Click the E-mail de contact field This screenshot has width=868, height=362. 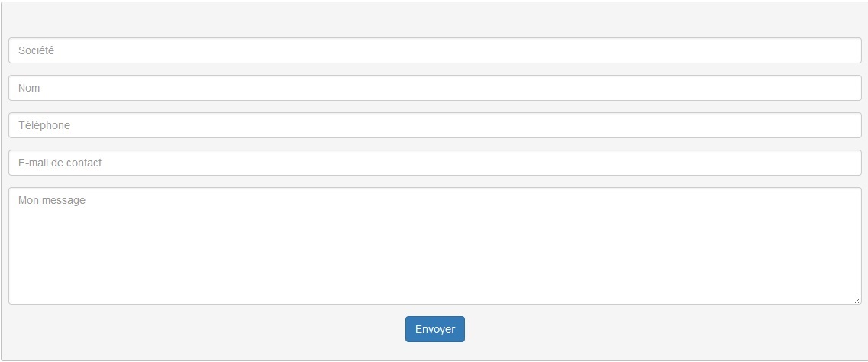[x=434, y=163]
